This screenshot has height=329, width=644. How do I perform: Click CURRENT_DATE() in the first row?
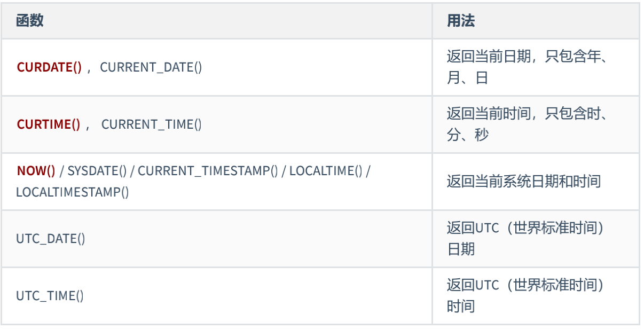coord(151,67)
